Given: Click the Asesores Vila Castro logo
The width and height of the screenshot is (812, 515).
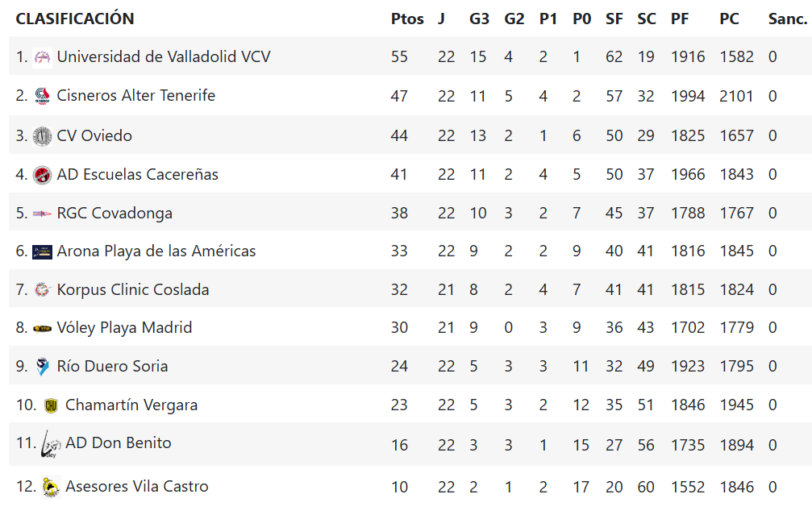Looking at the screenshot, I should 51,487.
